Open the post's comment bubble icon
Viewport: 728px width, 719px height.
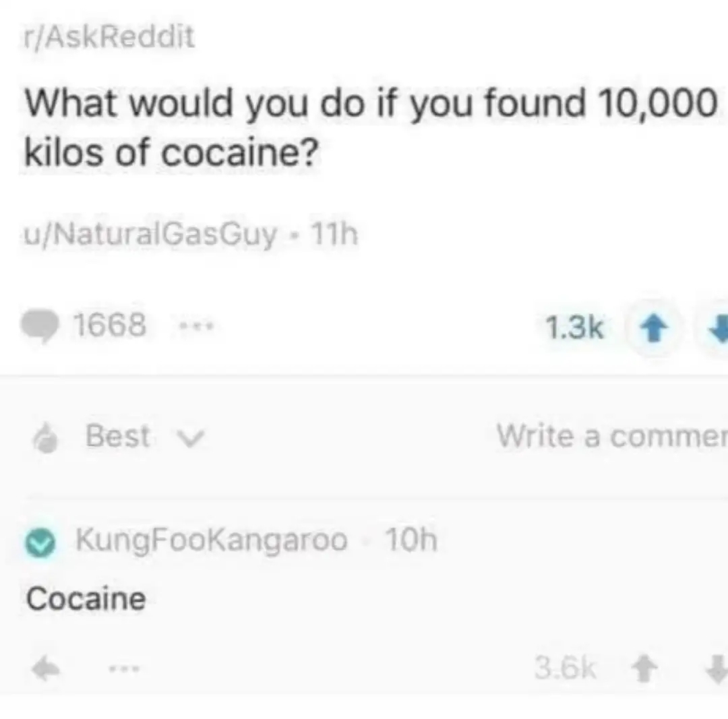click(x=40, y=325)
